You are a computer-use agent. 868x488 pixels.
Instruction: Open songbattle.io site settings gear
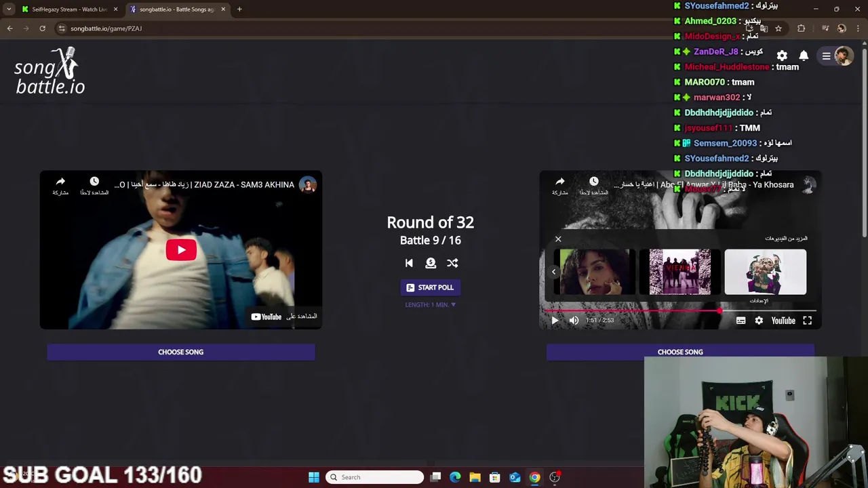click(782, 56)
